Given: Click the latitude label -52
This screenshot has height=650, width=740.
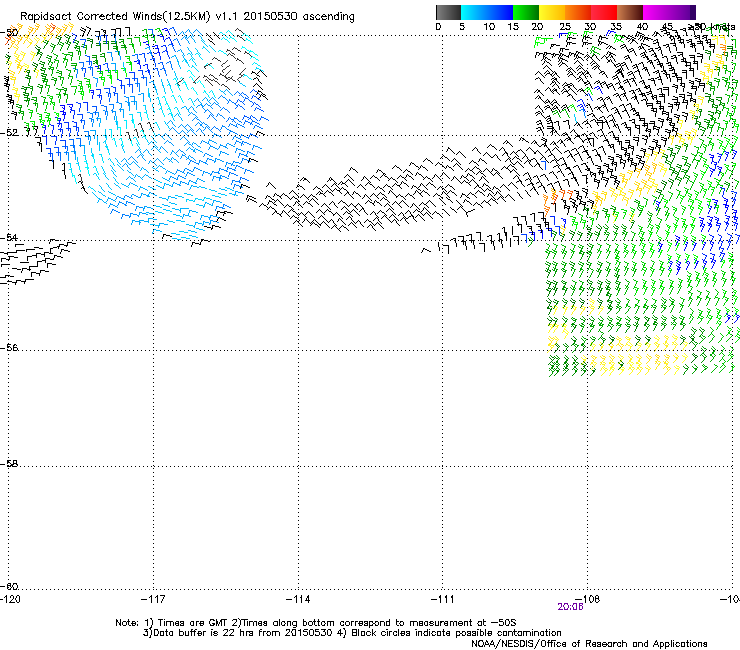Looking at the screenshot, I should (9, 133).
